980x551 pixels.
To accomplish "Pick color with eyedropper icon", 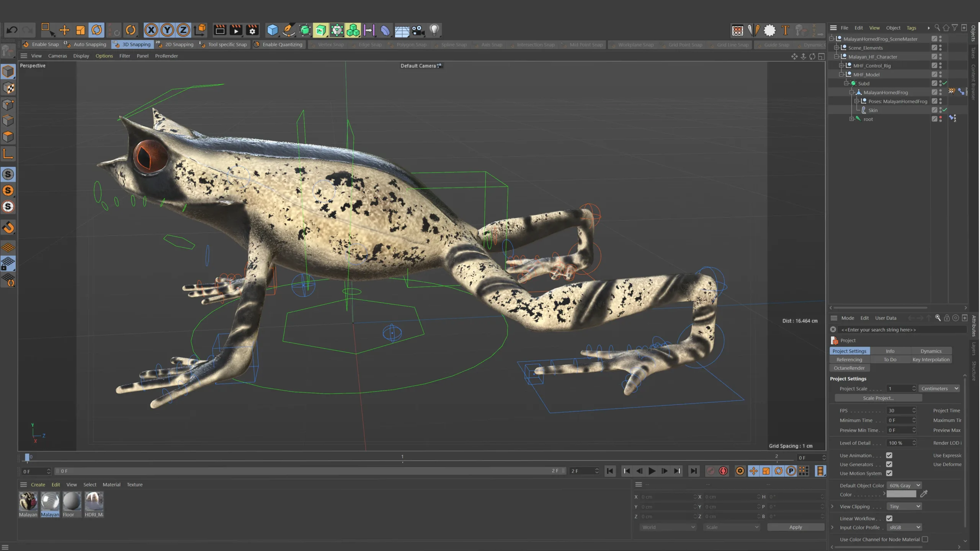I will pos(924,494).
